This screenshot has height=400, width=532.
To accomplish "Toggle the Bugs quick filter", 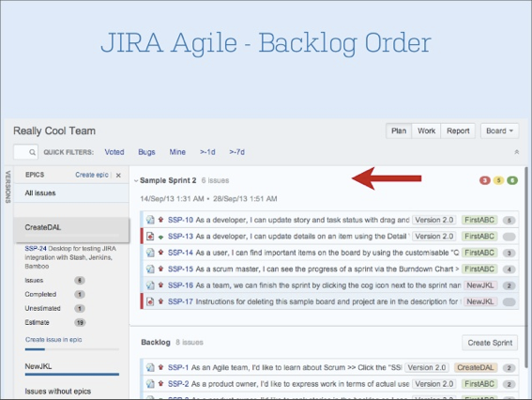I will click(146, 152).
